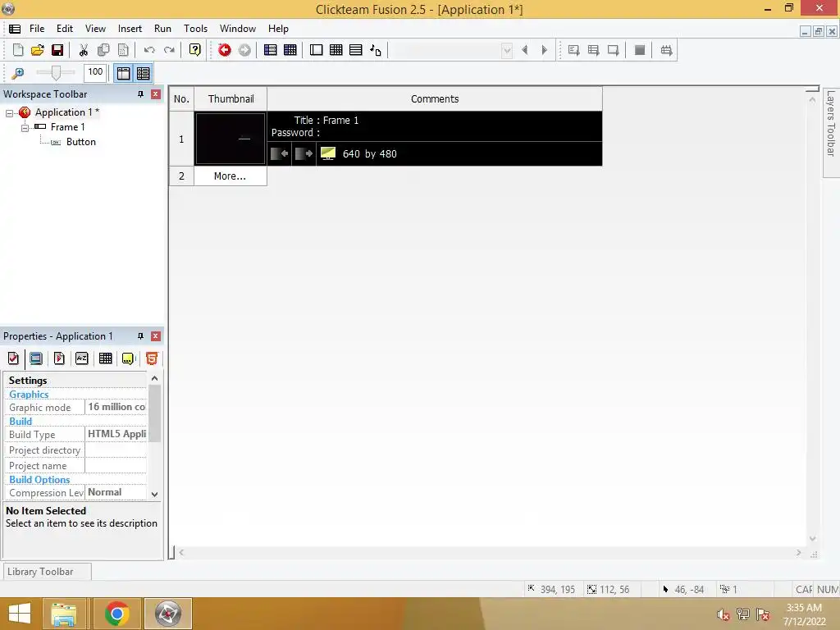Paste from clipboard using the Paste icon

point(123,50)
